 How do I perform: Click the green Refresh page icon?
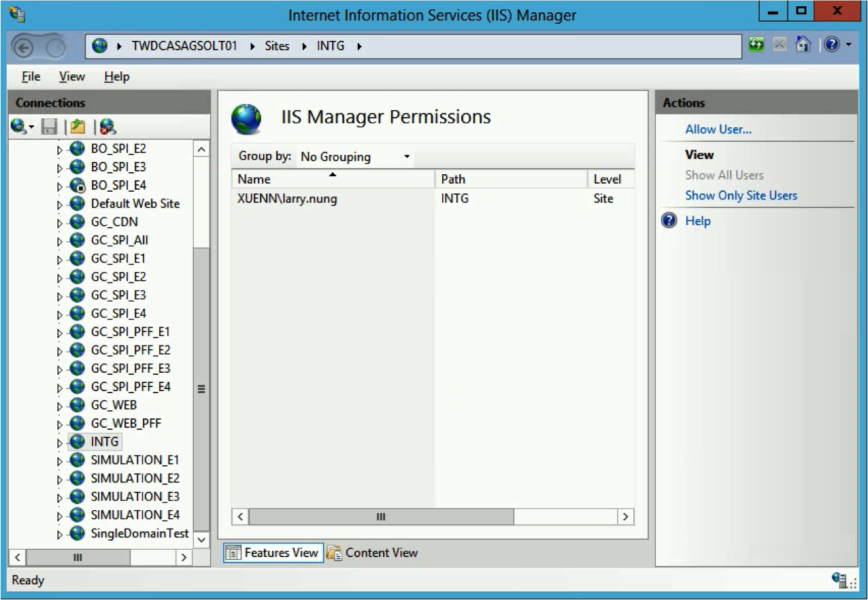click(x=756, y=46)
